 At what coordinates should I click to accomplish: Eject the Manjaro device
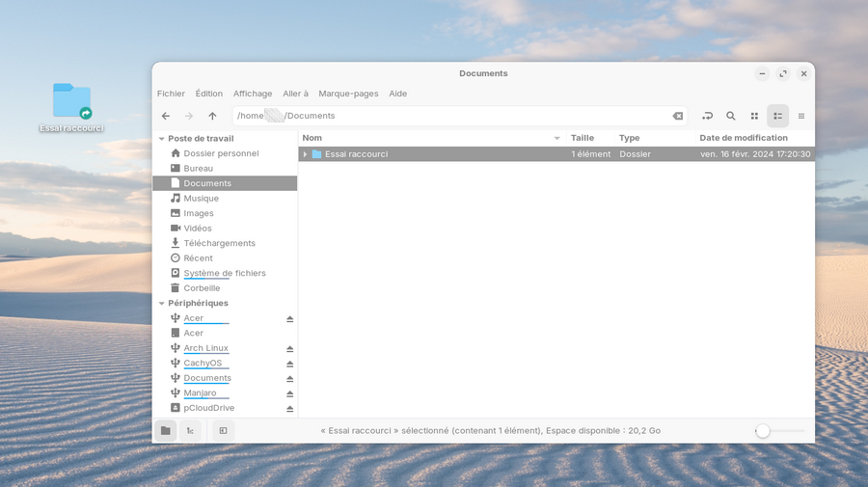coord(289,393)
